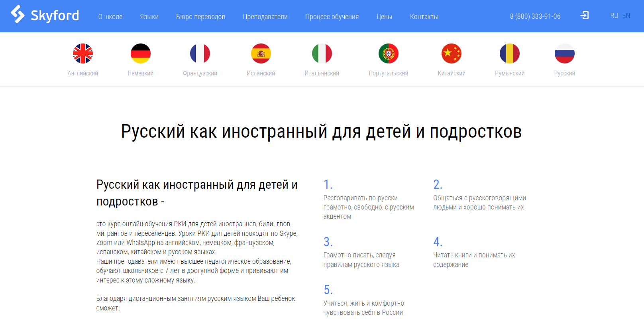Click the sentence 'Наши преподаватели имеют высшее педагогическое'

(194, 271)
